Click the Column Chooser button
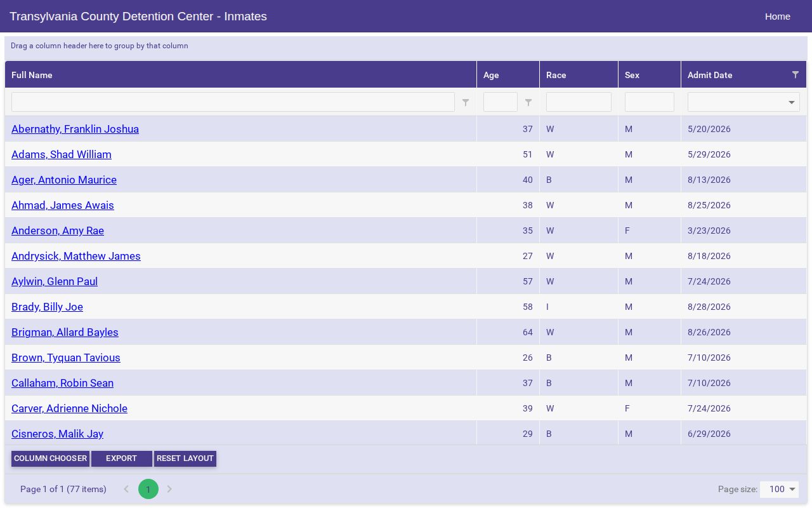Image resolution: width=812 pixels, height=508 pixels. tap(50, 458)
